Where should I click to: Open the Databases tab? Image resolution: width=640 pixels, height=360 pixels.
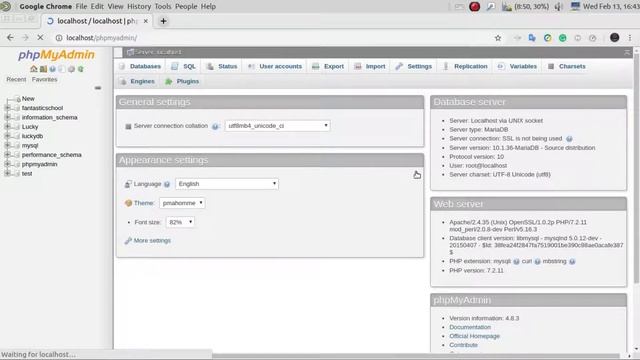[140, 66]
